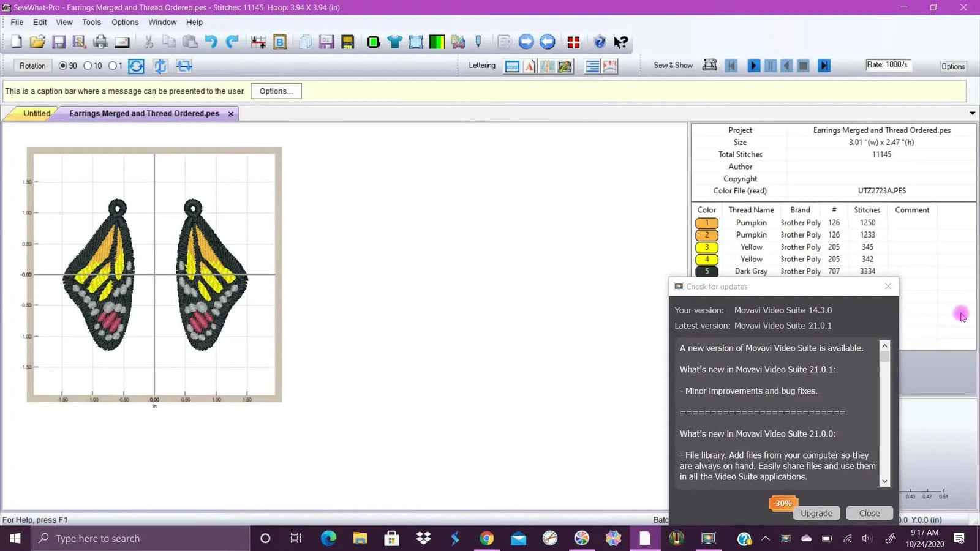Screen dimensions: 980x551
Task: Click the taskbar search box
Action: [x=140, y=538]
